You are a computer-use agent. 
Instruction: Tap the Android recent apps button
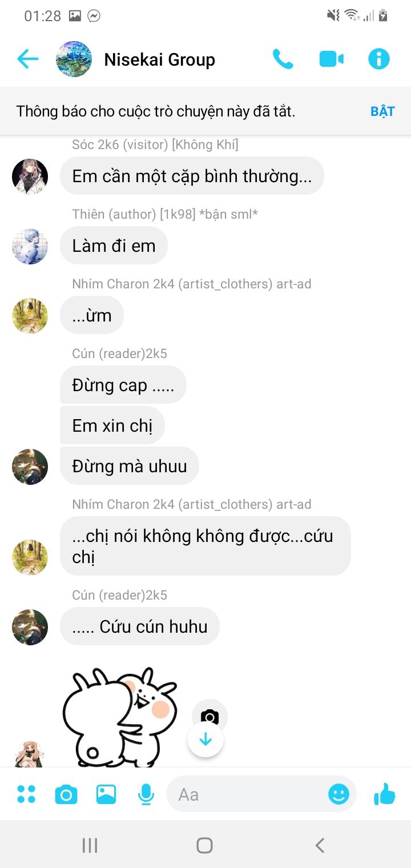pos(90,845)
